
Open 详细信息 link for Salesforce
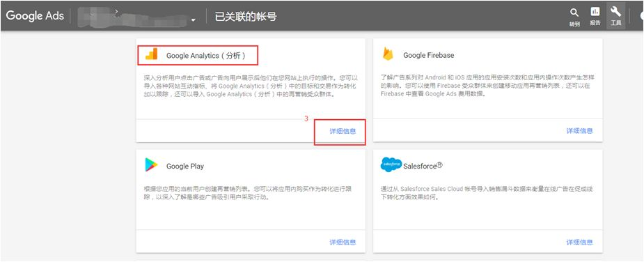[579, 242]
